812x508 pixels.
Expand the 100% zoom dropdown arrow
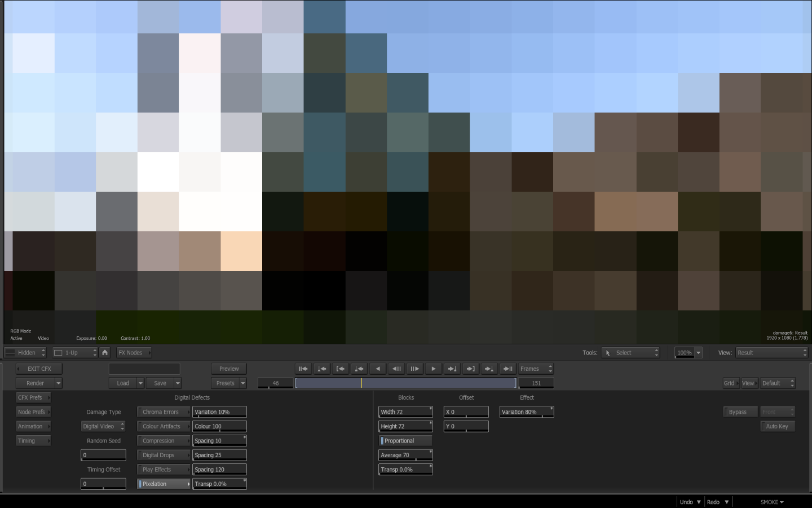point(698,353)
